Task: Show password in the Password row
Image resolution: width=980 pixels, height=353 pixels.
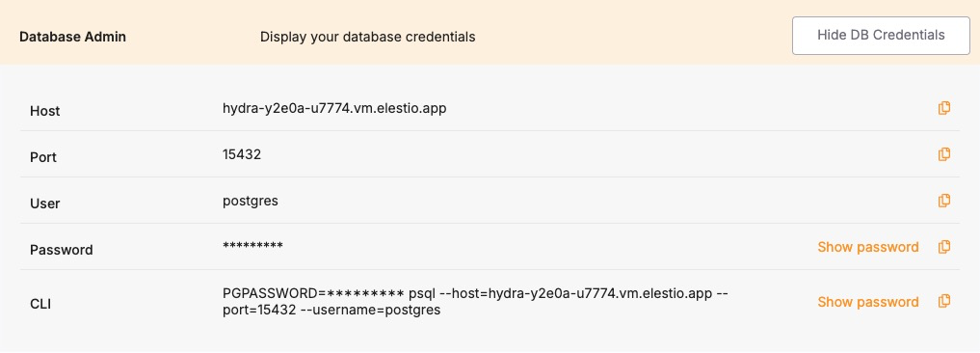Action: (x=868, y=247)
